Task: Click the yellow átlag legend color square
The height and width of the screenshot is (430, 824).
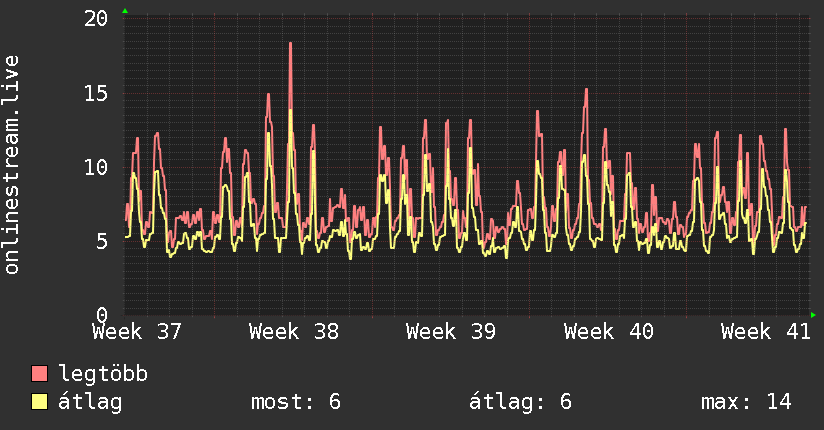Action: point(39,401)
